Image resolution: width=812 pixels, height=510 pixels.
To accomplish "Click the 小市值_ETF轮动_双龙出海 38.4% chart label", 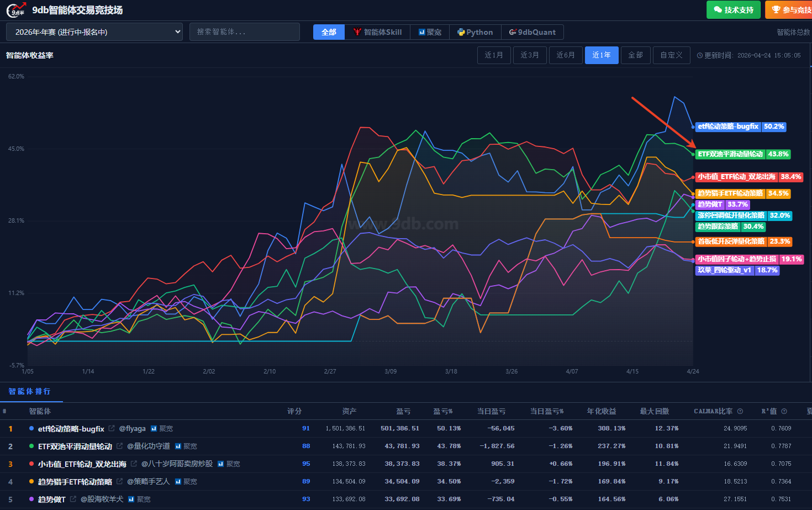I will tap(749, 177).
